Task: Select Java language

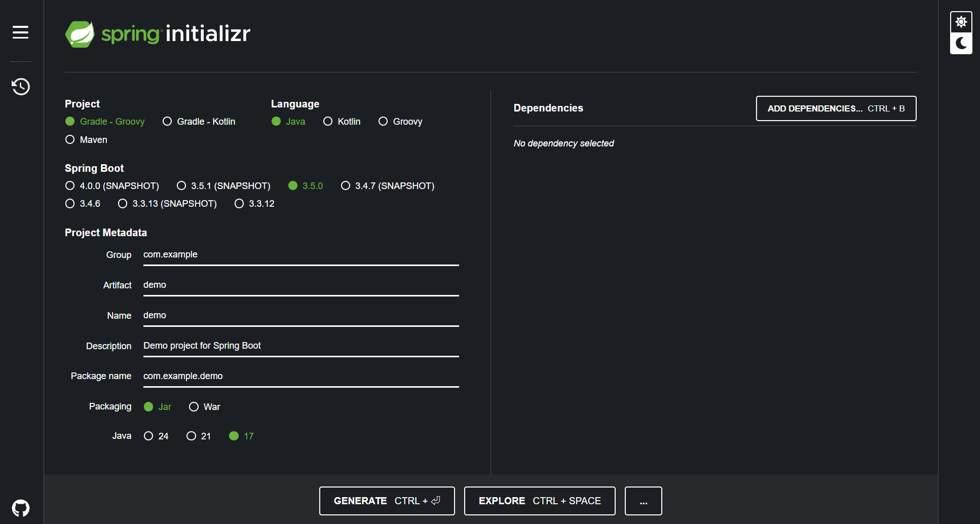Action: pos(288,122)
